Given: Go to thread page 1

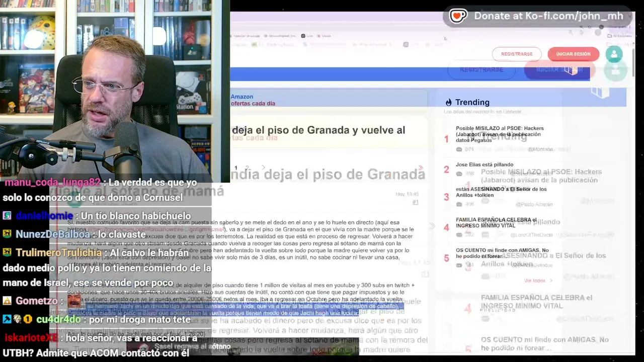Looking at the screenshot, I should [x=235, y=168].
